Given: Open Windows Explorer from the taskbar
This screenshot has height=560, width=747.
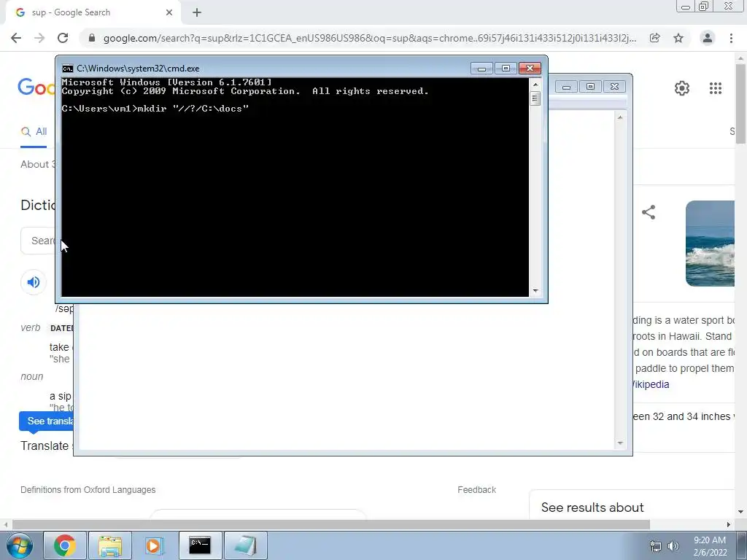Looking at the screenshot, I should [x=110, y=545].
